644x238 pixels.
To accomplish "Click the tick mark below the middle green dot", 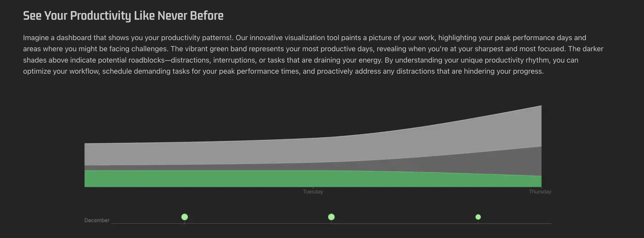I will click(331, 222).
